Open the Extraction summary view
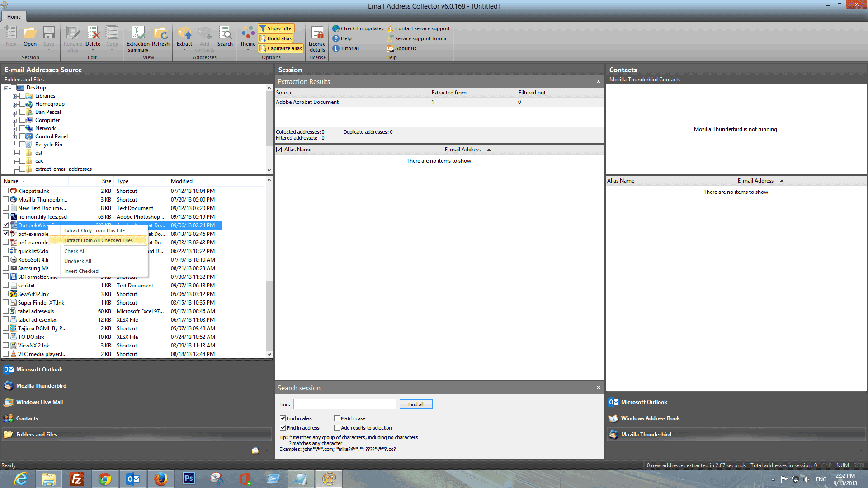Image resolution: width=868 pixels, height=488 pixels. click(x=138, y=39)
